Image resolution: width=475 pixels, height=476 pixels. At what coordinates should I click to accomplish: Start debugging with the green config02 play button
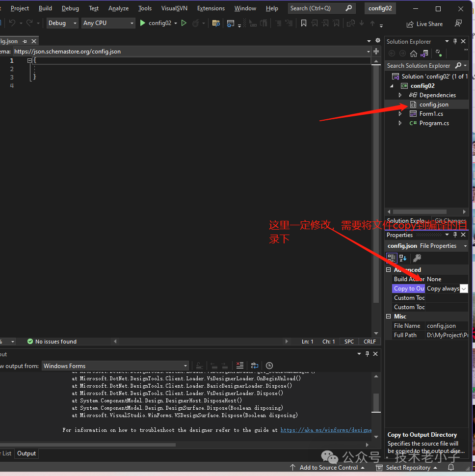coord(143,23)
